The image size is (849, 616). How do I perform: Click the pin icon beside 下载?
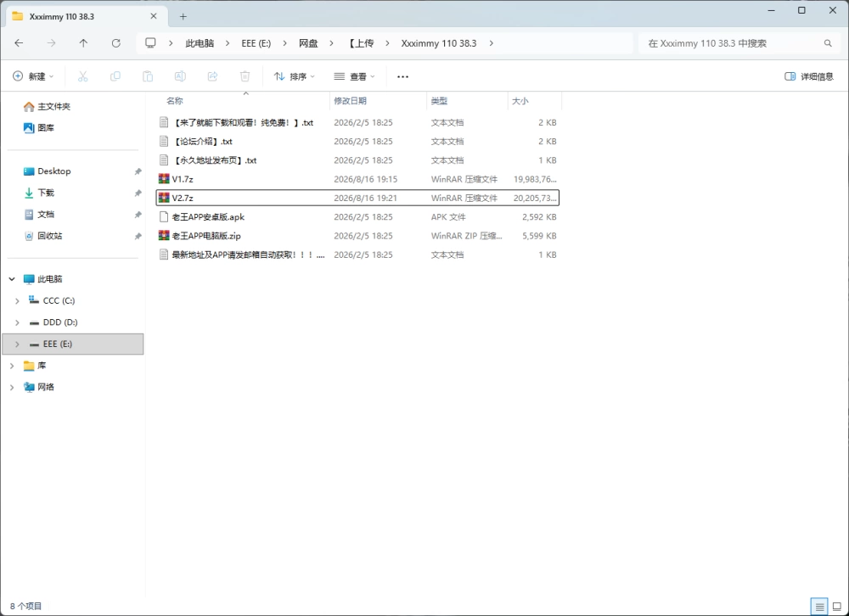pos(138,193)
